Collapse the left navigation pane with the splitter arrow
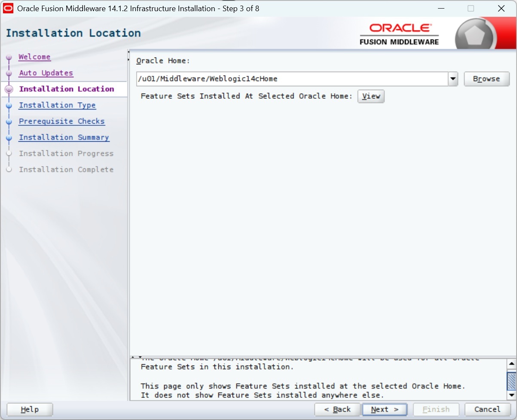Screen dimensions: 517x420 (128, 52)
